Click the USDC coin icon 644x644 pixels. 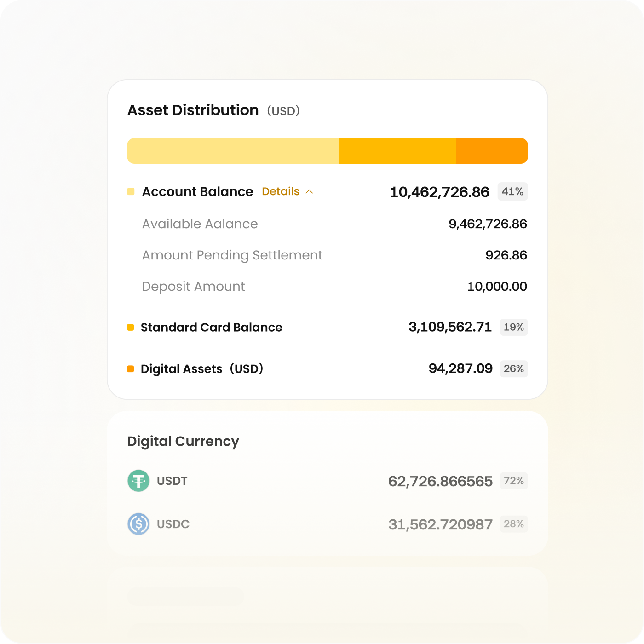coord(138,524)
